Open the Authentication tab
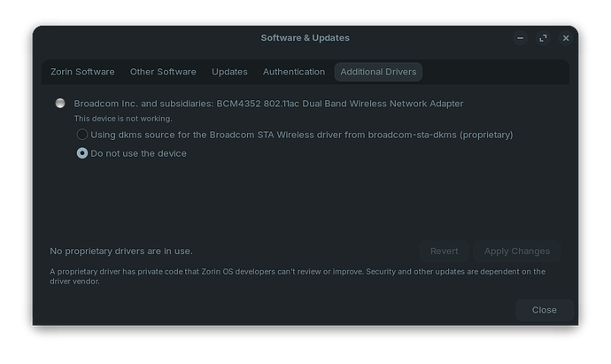611x364 pixels. (x=294, y=72)
